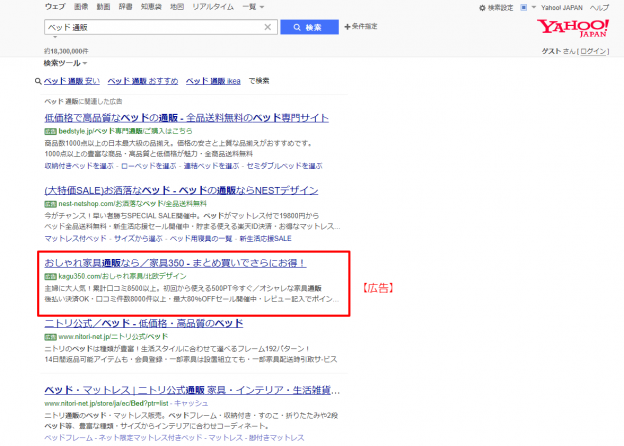Click the 約18,300,000件 result count text
Screen dimensions: 624x446
66,51
